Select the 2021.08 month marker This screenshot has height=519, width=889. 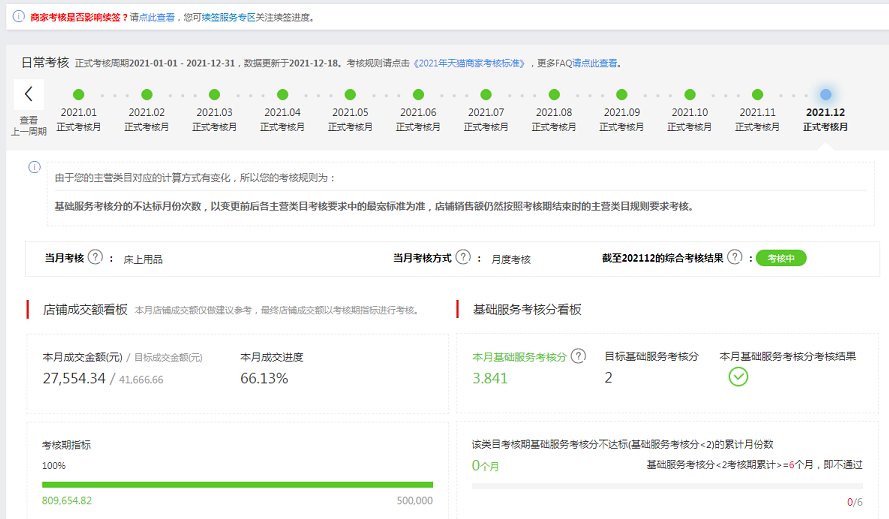tap(554, 95)
